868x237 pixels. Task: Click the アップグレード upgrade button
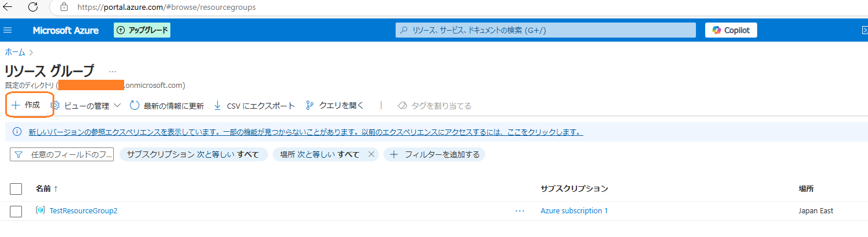point(142,30)
